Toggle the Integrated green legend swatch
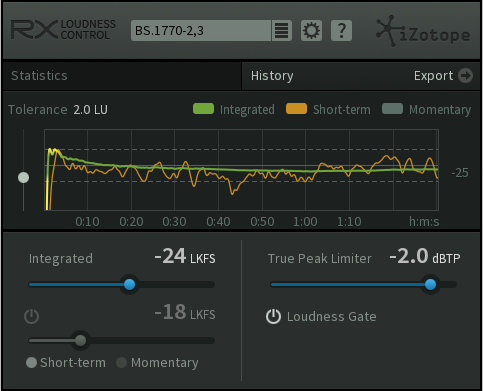Viewport: 483px width, 391px height. (203, 109)
